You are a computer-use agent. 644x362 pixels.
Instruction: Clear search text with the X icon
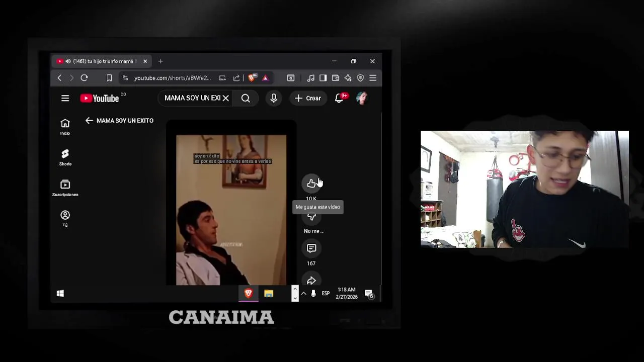click(226, 98)
